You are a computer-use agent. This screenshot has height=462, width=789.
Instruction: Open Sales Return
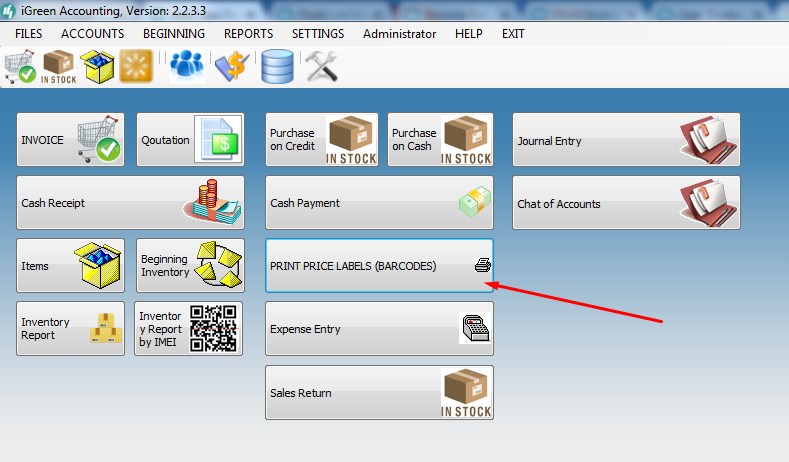click(x=379, y=393)
